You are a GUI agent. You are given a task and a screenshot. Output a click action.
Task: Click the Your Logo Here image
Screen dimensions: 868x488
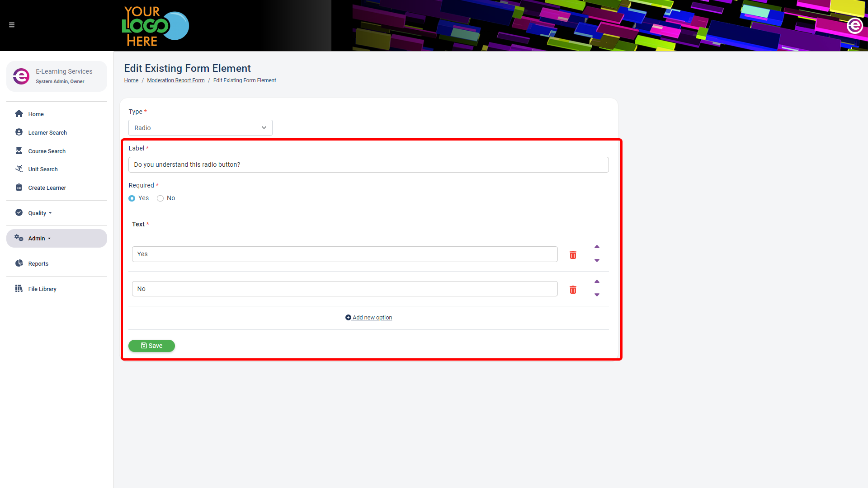point(156,26)
